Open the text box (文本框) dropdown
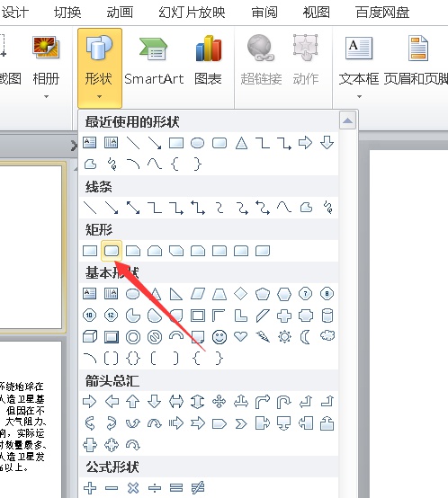 pyautogui.click(x=359, y=67)
